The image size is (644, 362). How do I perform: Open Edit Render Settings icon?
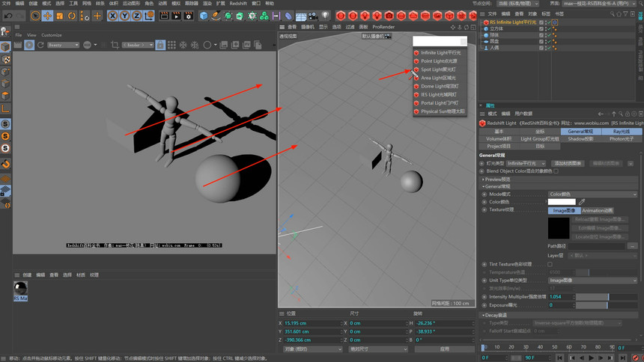click(189, 16)
